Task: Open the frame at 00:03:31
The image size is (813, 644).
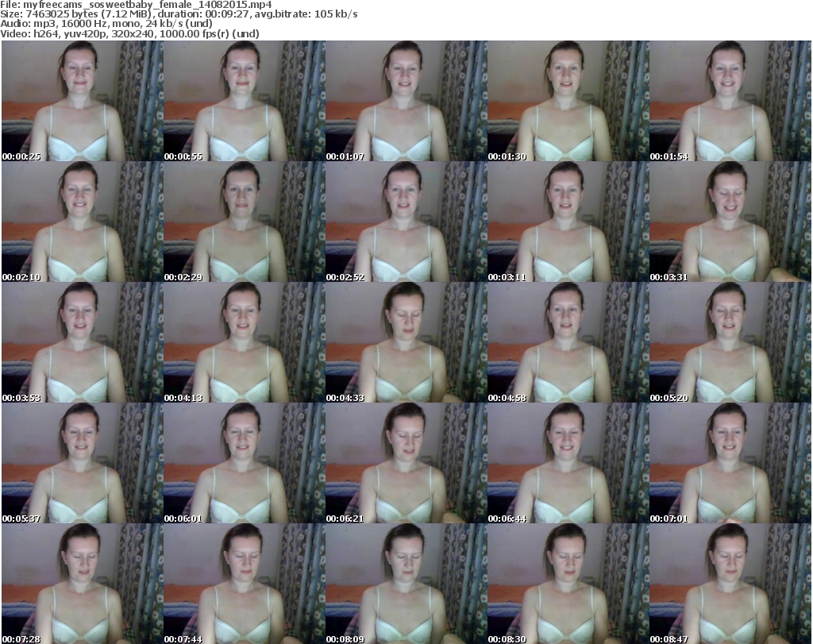Action: click(x=730, y=222)
